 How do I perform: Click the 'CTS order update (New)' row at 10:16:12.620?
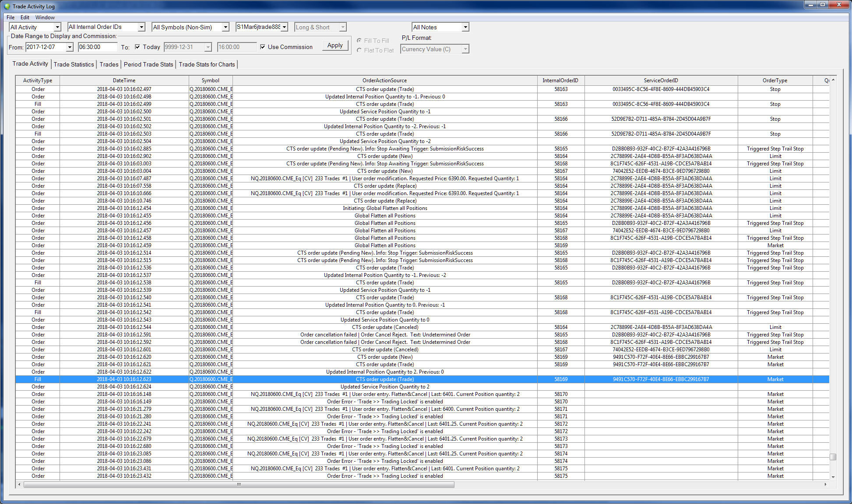[422, 357]
